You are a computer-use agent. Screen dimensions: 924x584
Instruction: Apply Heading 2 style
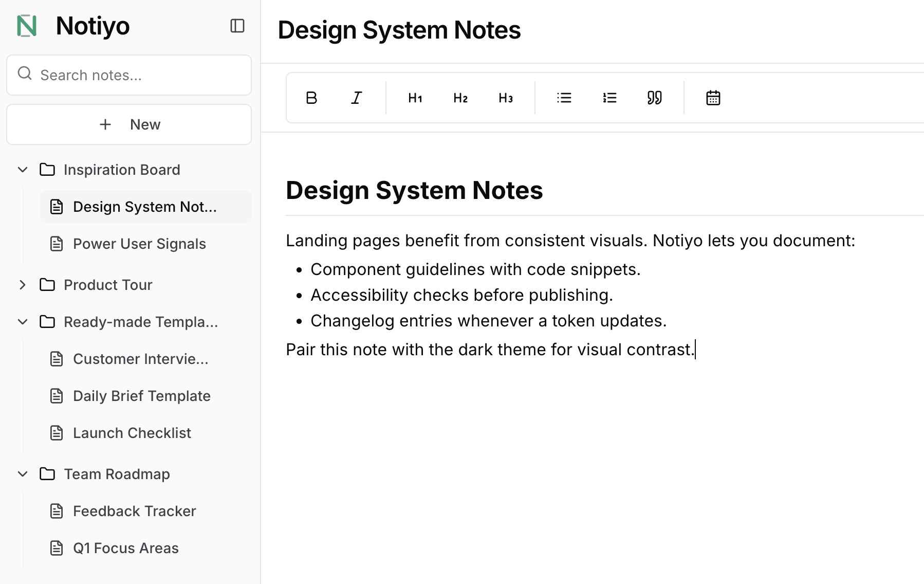click(460, 98)
